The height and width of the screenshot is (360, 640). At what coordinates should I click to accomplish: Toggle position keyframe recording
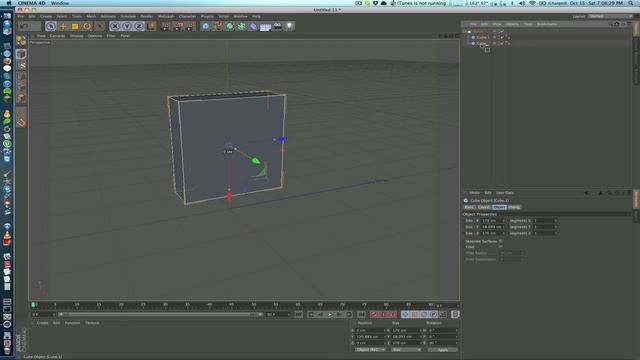click(405, 314)
